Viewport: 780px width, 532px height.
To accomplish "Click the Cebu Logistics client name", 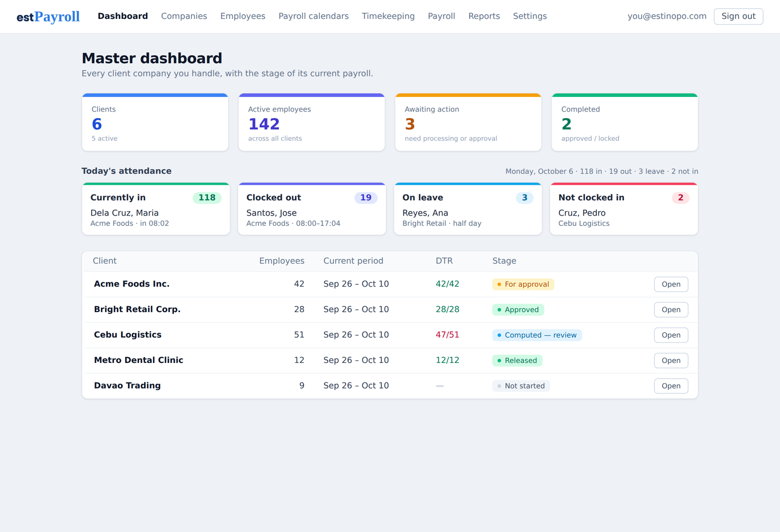I will (x=128, y=335).
